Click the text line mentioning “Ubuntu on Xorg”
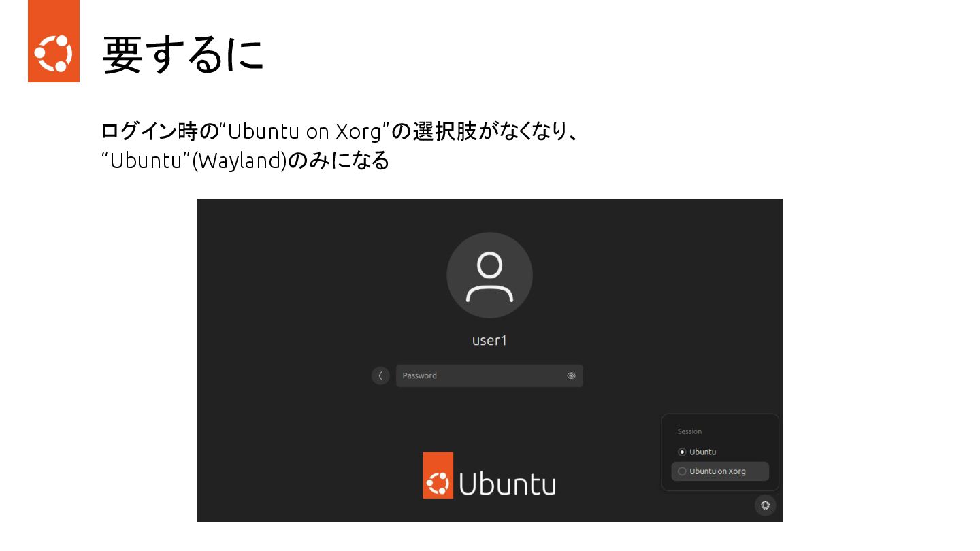This screenshot has width=980, height=551. [x=340, y=131]
